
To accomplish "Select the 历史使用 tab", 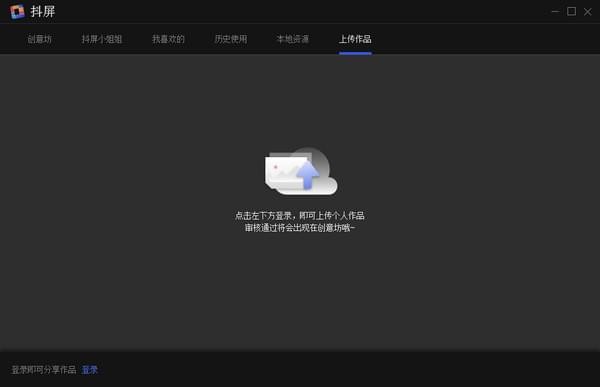I will coord(231,39).
